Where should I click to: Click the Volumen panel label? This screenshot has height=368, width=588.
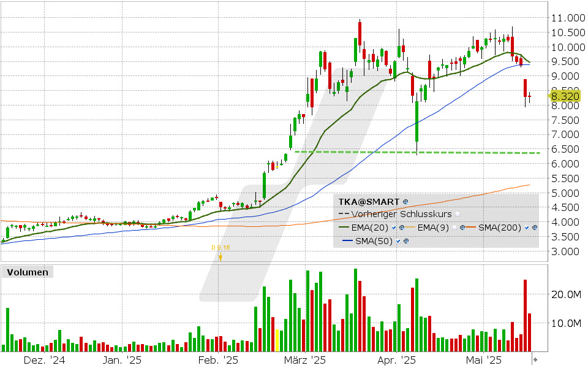click(28, 272)
